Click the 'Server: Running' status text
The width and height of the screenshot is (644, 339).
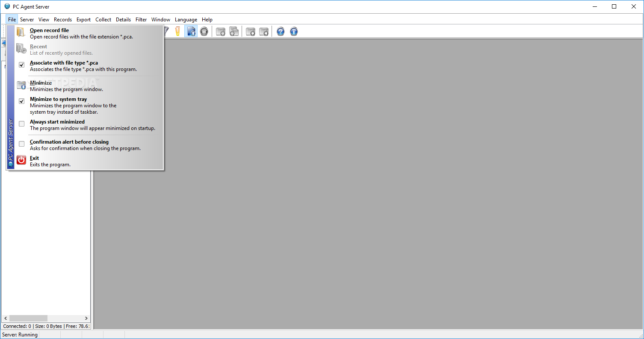(x=20, y=335)
